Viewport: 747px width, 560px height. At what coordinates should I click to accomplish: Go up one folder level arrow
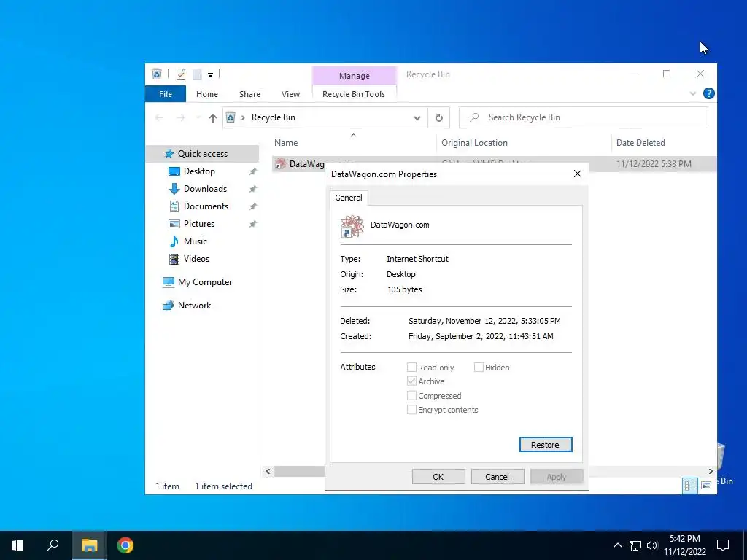point(212,117)
